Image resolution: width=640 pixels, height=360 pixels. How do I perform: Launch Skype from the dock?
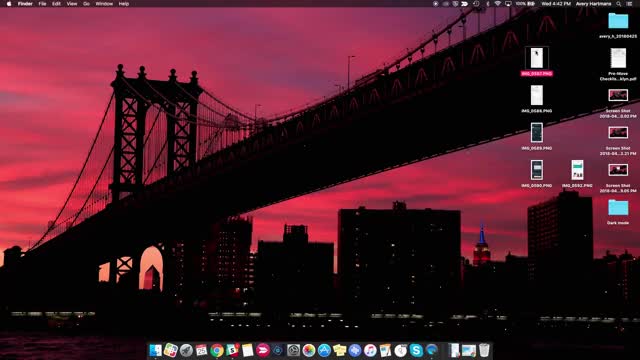click(416, 350)
